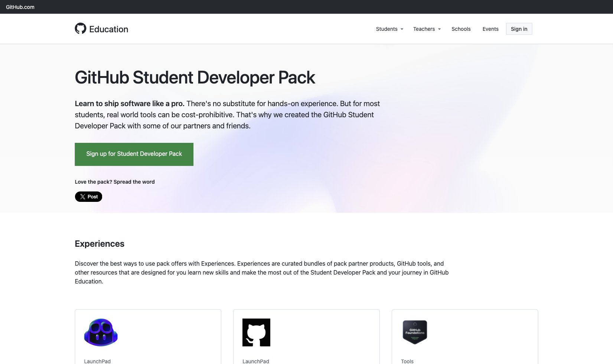This screenshot has height=364, width=613.
Task: Click the Sign in button
Action: pos(519,29)
